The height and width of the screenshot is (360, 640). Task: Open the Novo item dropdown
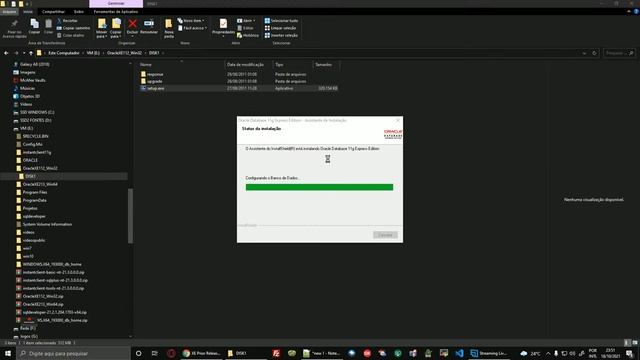tap(191, 20)
